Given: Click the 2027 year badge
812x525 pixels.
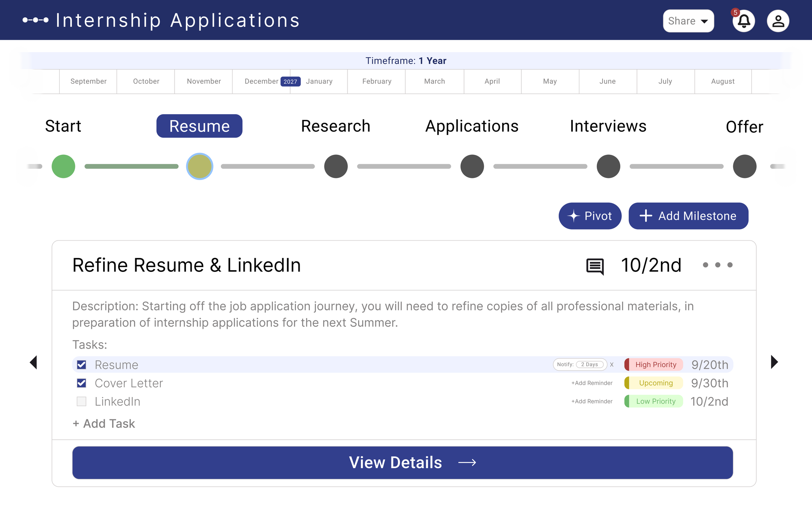Looking at the screenshot, I should (290, 81).
